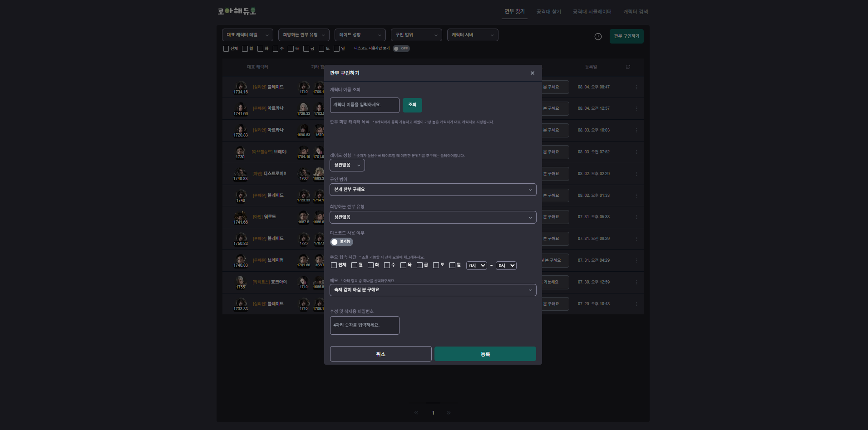Open the start hour 0시 selector in the dialog

tap(476, 266)
